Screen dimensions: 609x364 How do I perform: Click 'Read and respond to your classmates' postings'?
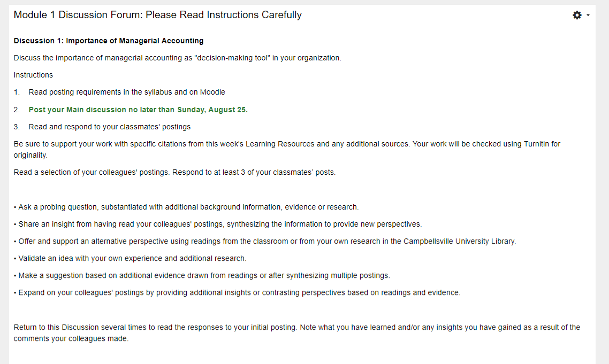[110, 127]
